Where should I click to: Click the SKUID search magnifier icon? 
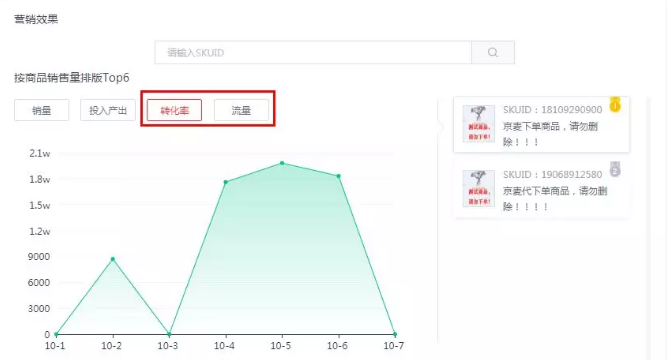(493, 52)
